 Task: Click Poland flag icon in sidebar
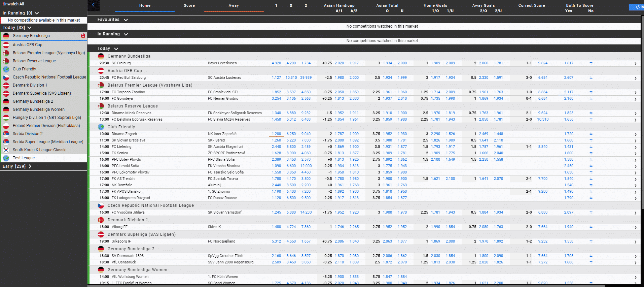click(6, 126)
